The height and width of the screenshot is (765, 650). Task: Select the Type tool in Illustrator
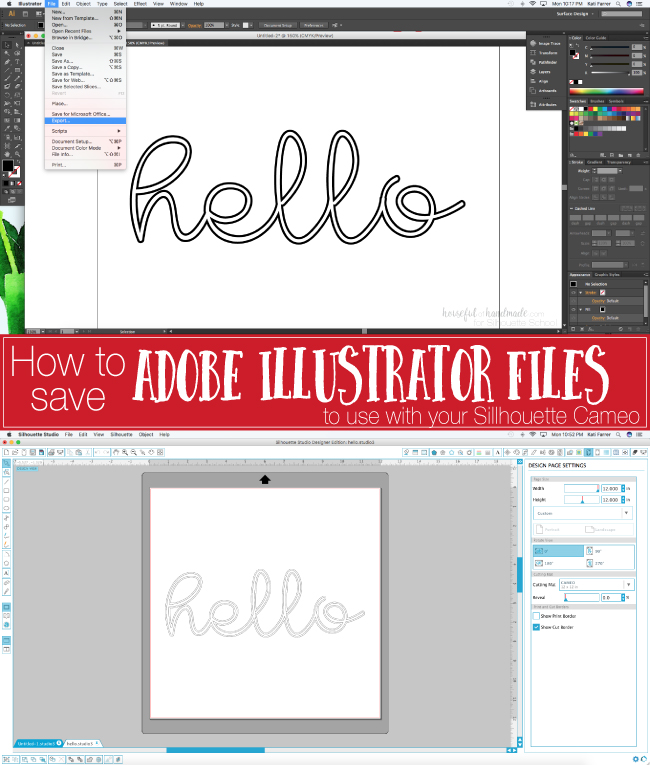point(17,62)
